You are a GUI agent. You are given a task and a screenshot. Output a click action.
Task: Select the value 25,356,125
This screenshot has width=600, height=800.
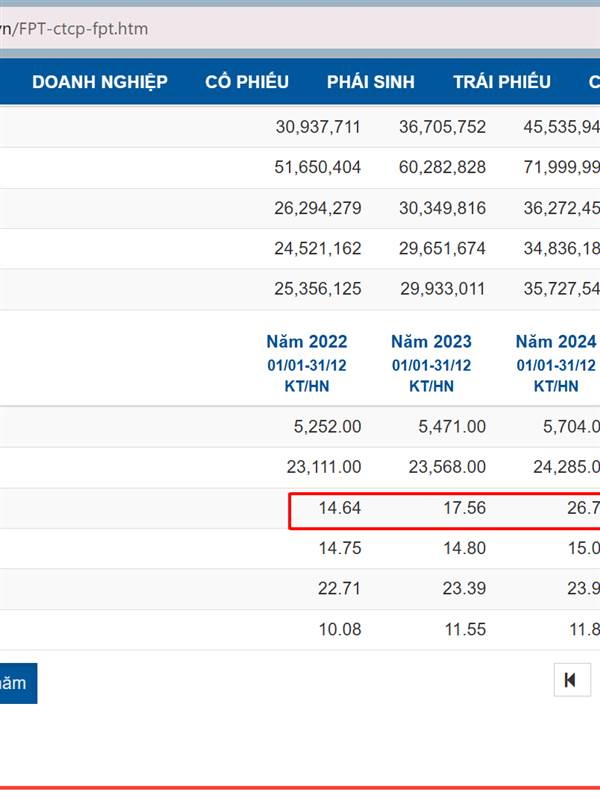pos(317,288)
